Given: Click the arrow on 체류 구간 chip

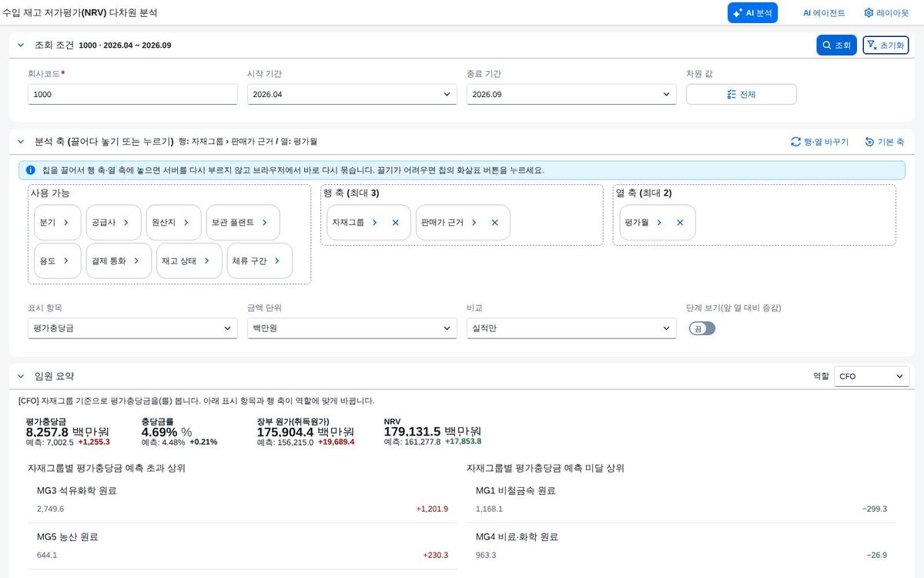Looking at the screenshot, I should coord(277,261).
